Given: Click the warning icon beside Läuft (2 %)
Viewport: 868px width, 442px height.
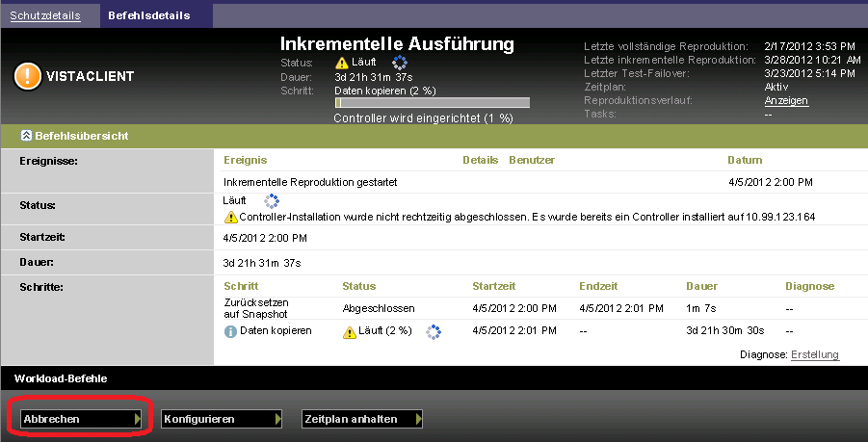Looking at the screenshot, I should point(350,332).
